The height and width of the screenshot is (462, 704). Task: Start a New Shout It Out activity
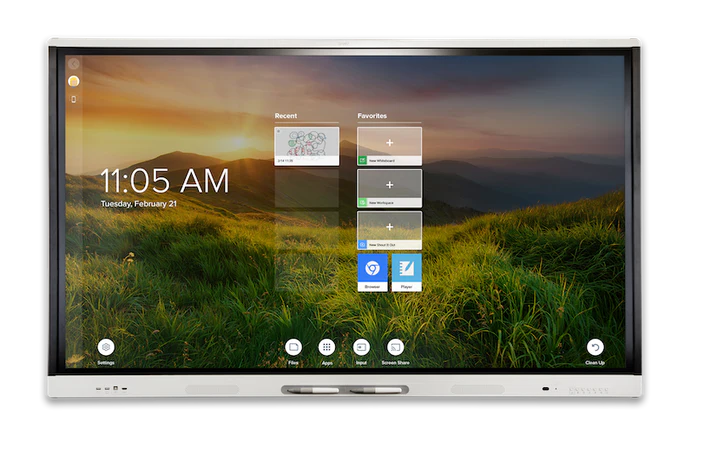(x=389, y=230)
